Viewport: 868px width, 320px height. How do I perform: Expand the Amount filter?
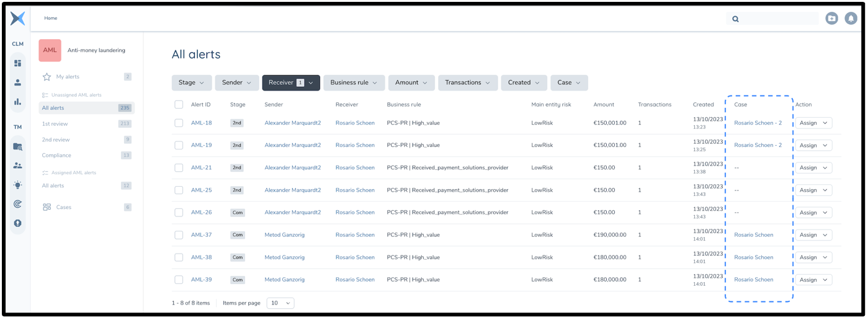pyautogui.click(x=411, y=82)
